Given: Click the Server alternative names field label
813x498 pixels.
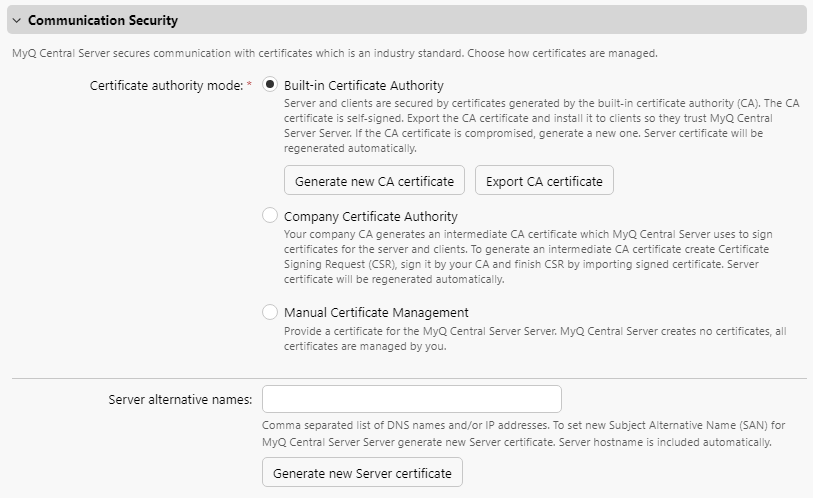Looking at the screenshot, I should pyautogui.click(x=180, y=399).
